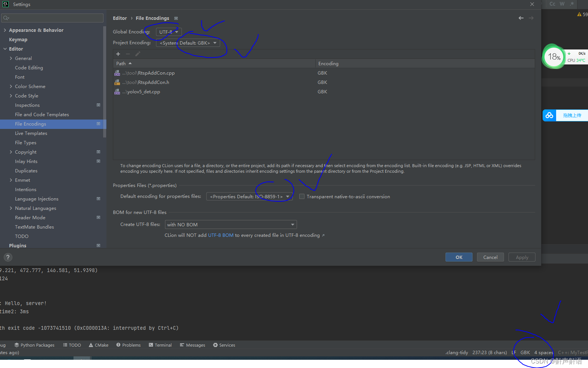Click the project icon on Plugins row
This screenshot has height=368, width=588.
coord(99,245)
